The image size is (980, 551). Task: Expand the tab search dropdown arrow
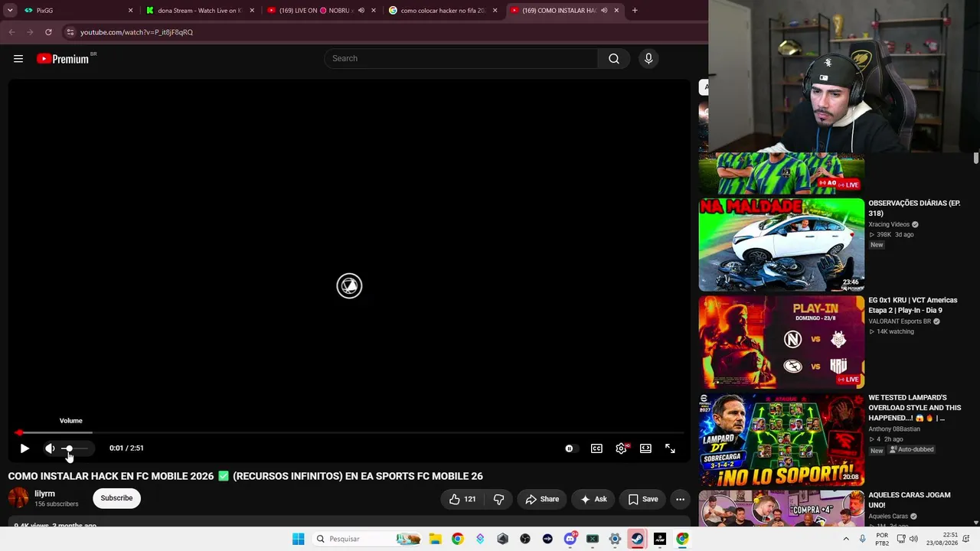pos(10,11)
